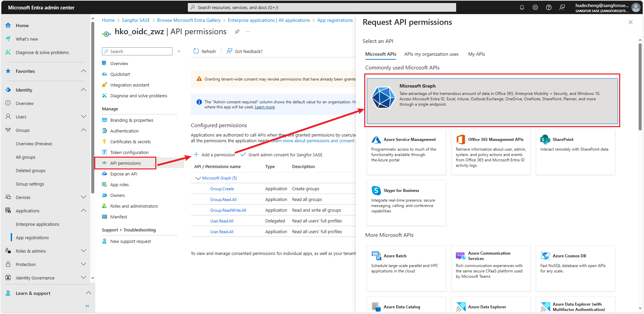
Task: Expand the Devices menu chevron
Action: tap(84, 197)
